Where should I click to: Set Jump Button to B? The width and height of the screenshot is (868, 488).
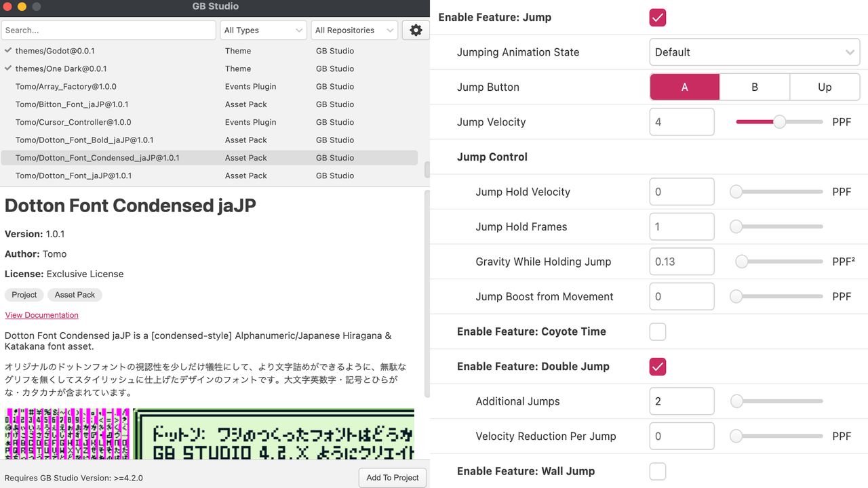pos(754,87)
